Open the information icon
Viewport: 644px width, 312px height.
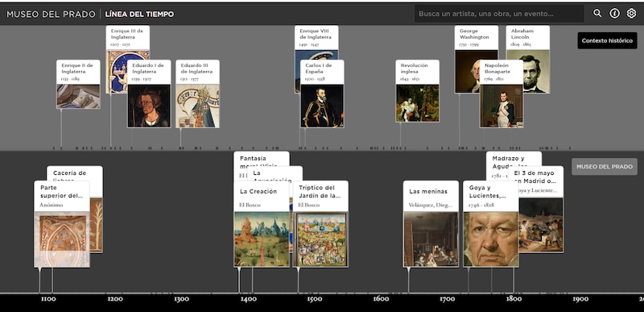pyautogui.click(x=614, y=14)
